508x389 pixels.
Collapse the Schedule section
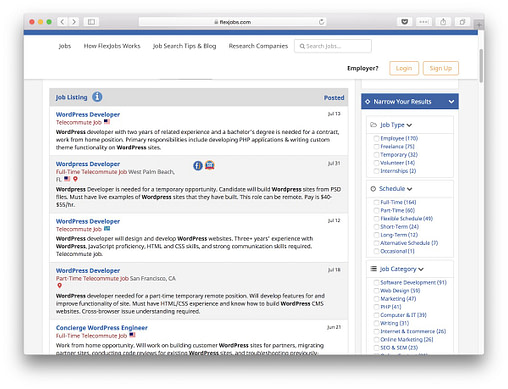tap(410, 189)
